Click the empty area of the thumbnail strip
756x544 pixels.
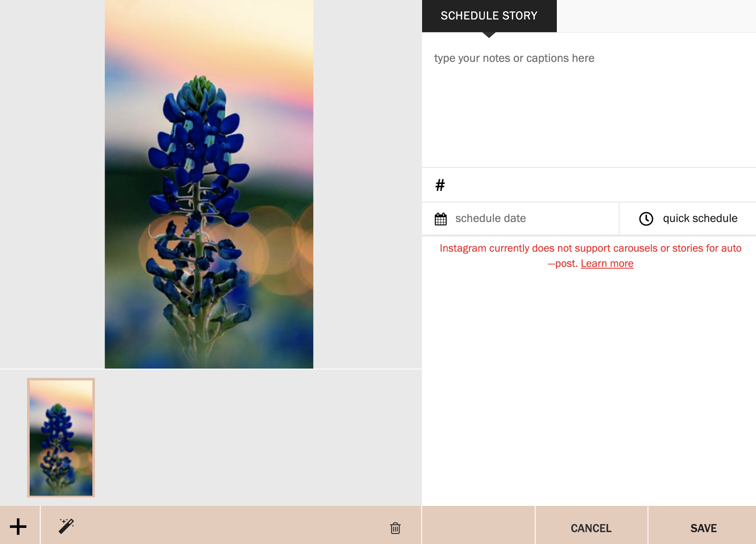coord(258,438)
